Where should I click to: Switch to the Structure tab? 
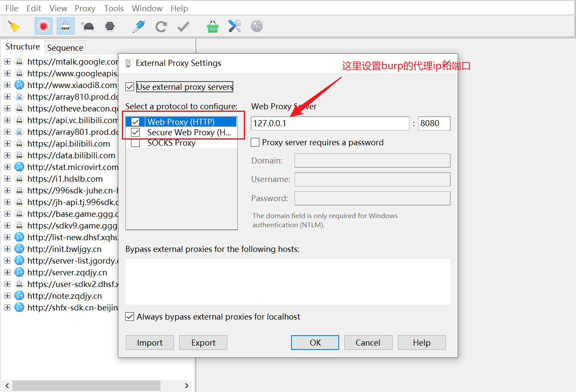point(23,46)
